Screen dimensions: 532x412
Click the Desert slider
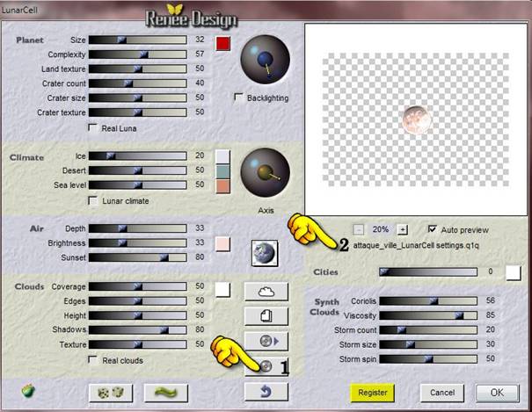138,170
